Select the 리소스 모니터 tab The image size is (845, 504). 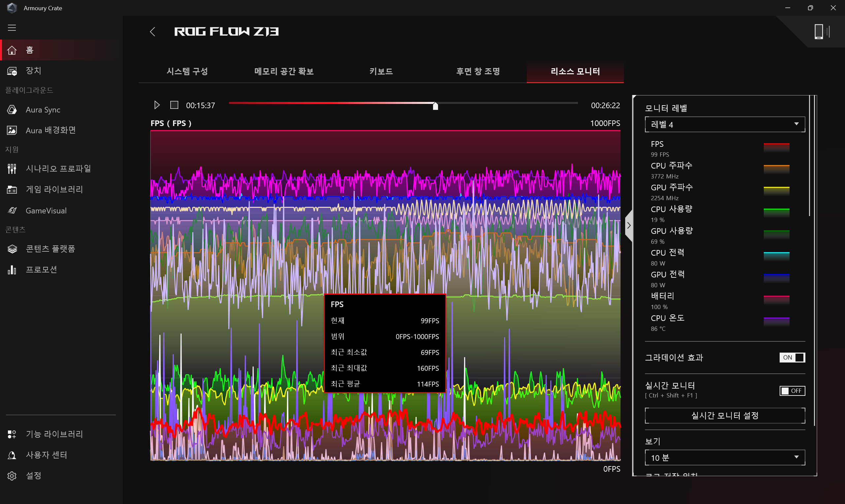point(575,72)
